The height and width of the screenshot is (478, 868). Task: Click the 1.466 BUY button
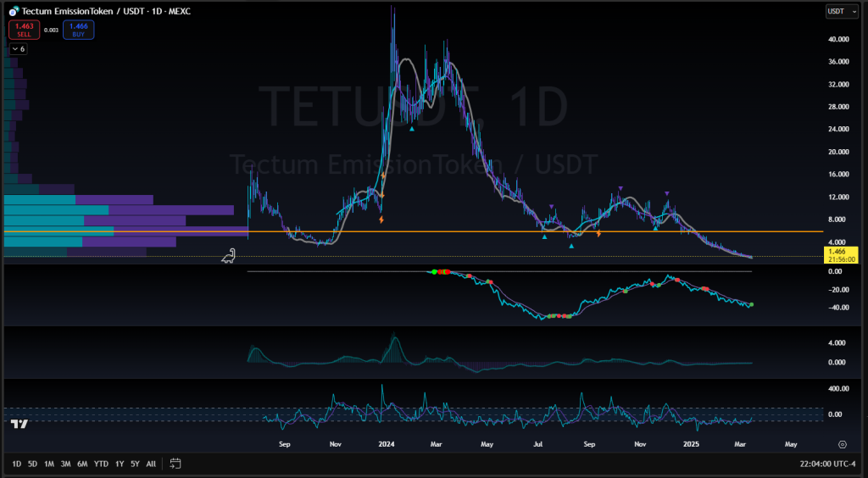pos(78,30)
